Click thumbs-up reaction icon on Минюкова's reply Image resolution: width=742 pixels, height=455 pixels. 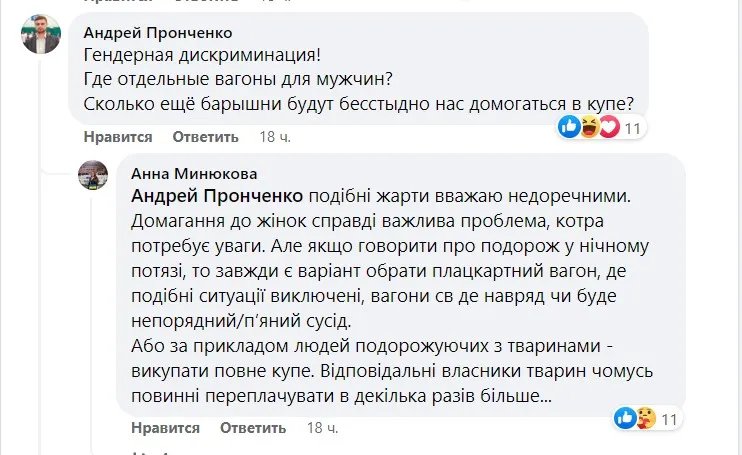tap(626, 418)
